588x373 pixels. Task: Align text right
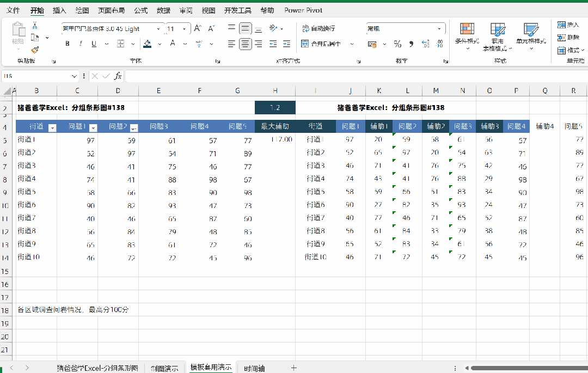259,44
